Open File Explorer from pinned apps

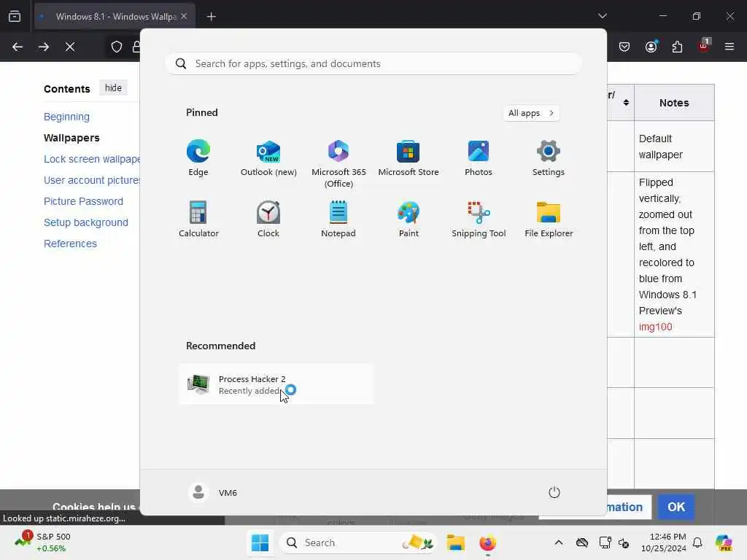tap(549, 219)
